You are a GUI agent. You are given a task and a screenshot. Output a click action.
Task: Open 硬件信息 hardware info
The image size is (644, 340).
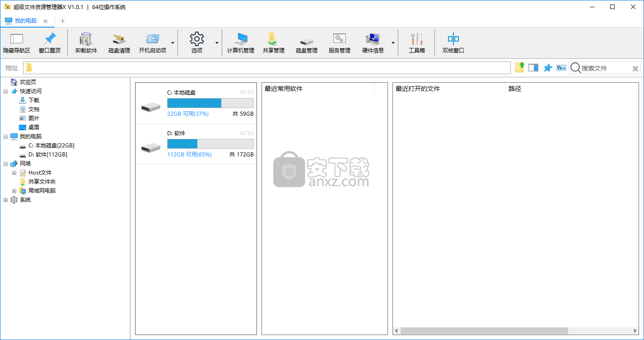(x=373, y=43)
